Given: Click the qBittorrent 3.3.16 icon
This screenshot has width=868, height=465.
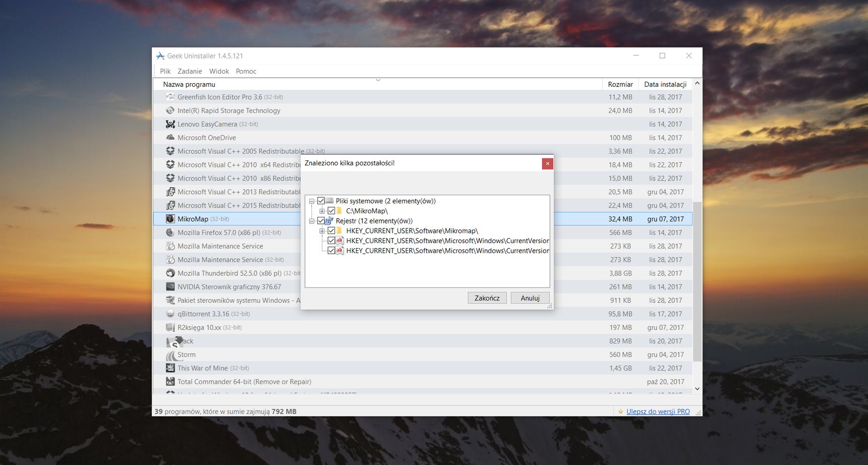Looking at the screenshot, I should click(x=170, y=314).
